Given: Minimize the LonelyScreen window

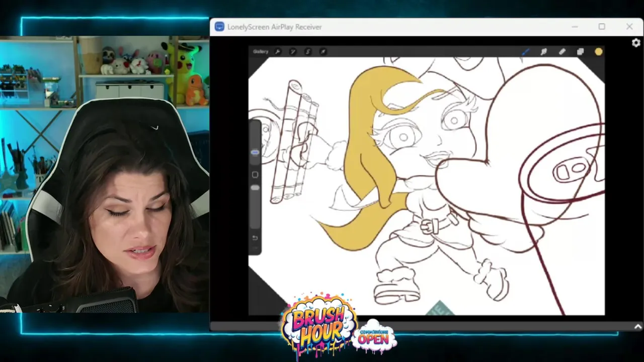Looking at the screenshot, I should pos(575,27).
